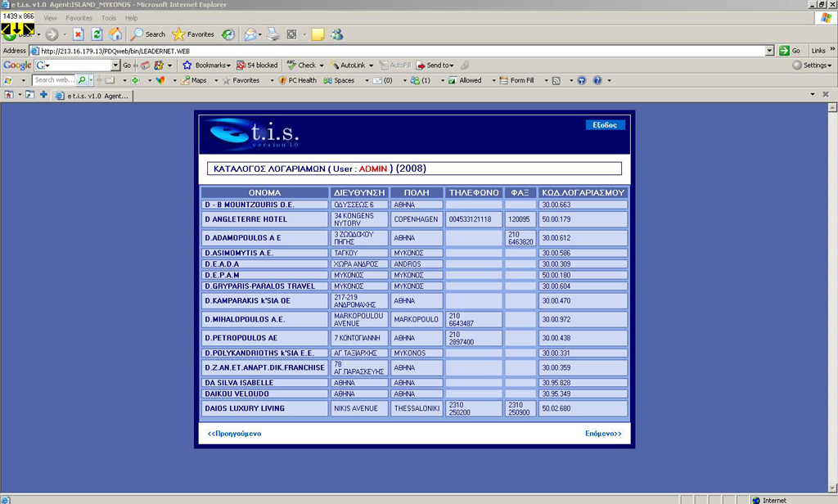Expand the arrow next to Maps
Screen dimensions: 838x504
point(216,81)
